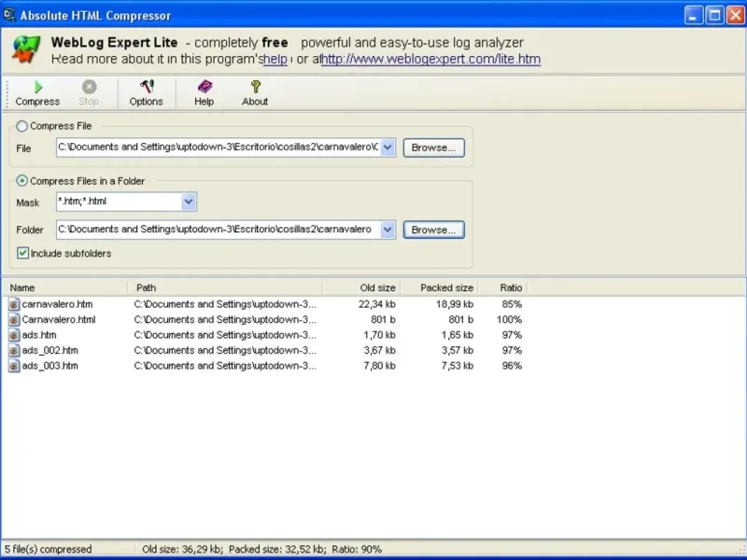Click the 85% ratio value

tap(512, 304)
